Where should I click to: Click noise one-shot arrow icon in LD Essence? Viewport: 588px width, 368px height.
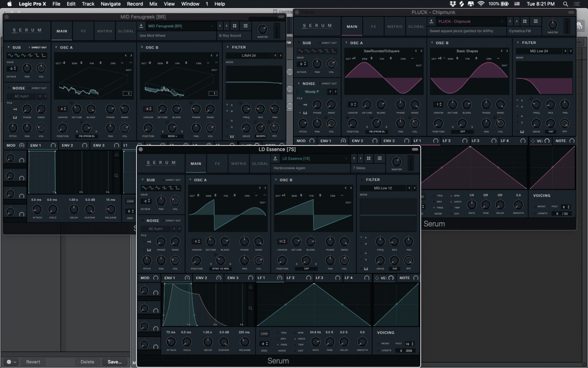[x=149, y=242]
